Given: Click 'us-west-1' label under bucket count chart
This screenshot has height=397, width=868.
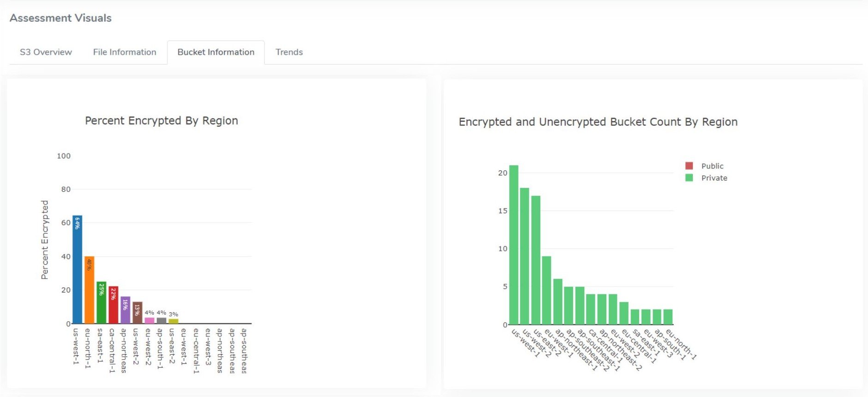Looking at the screenshot, I should (x=526, y=343).
